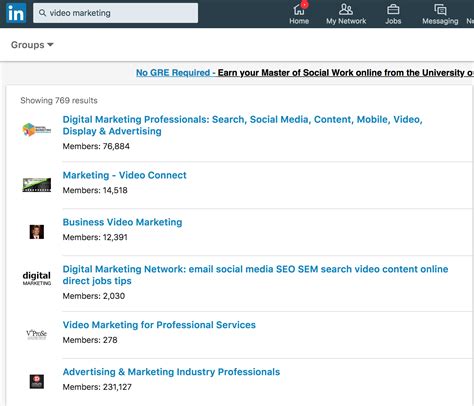Focus the video marketing search field
This screenshot has width=474, height=406.
tap(115, 13)
